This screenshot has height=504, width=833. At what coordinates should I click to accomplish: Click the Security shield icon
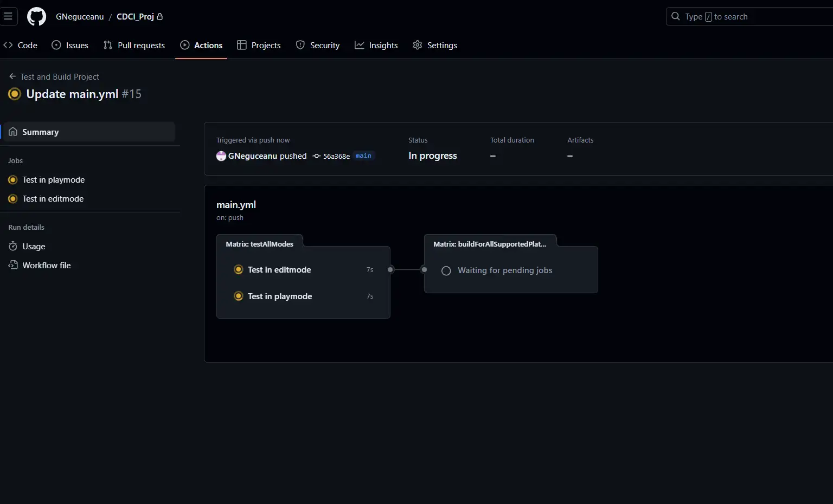point(300,45)
